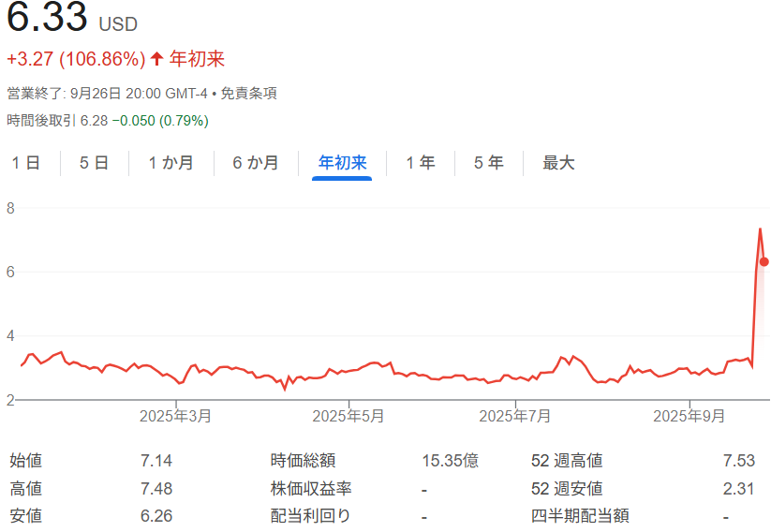This screenshot has height=532, width=771.
Task: Click the 時間後取引 after-hours price line
Action: pyautogui.click(x=107, y=121)
